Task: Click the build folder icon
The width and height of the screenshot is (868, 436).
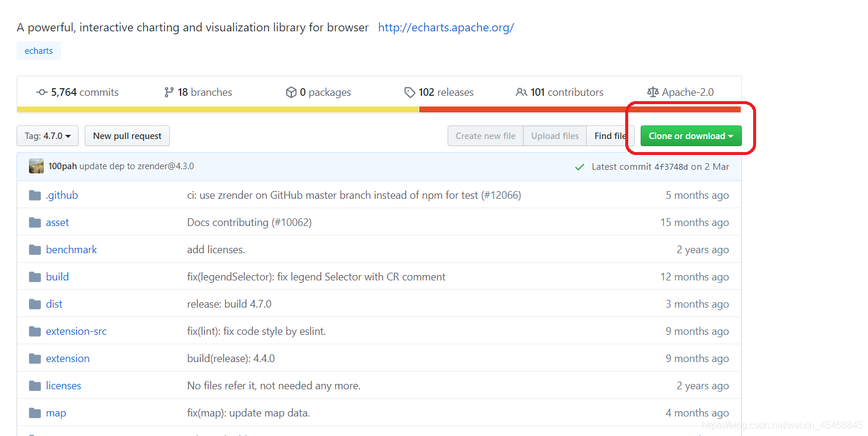Action: (x=35, y=277)
